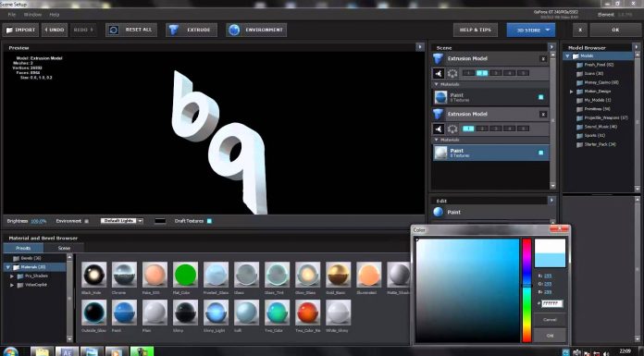
Task: Click the hue spectrum strip
Action: pos(526,290)
